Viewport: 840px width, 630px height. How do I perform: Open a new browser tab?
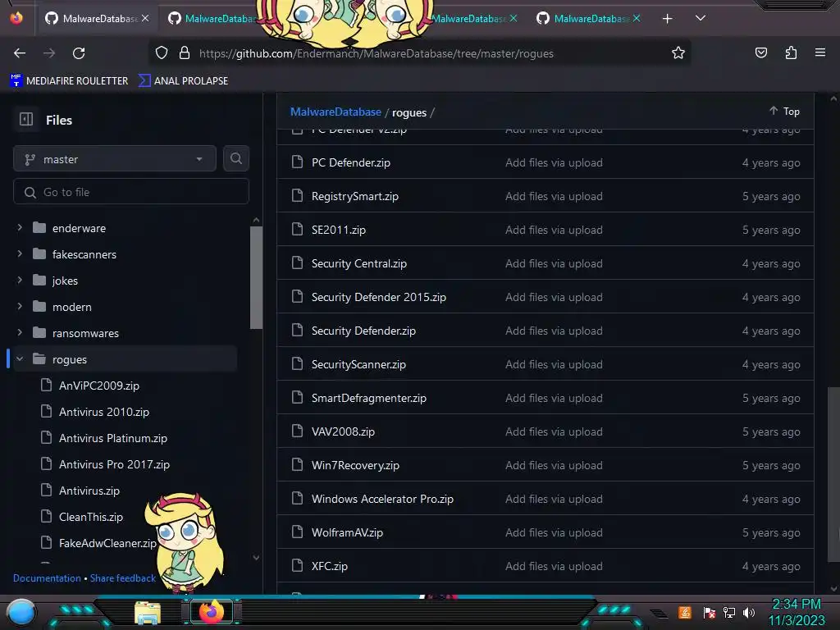click(x=667, y=19)
